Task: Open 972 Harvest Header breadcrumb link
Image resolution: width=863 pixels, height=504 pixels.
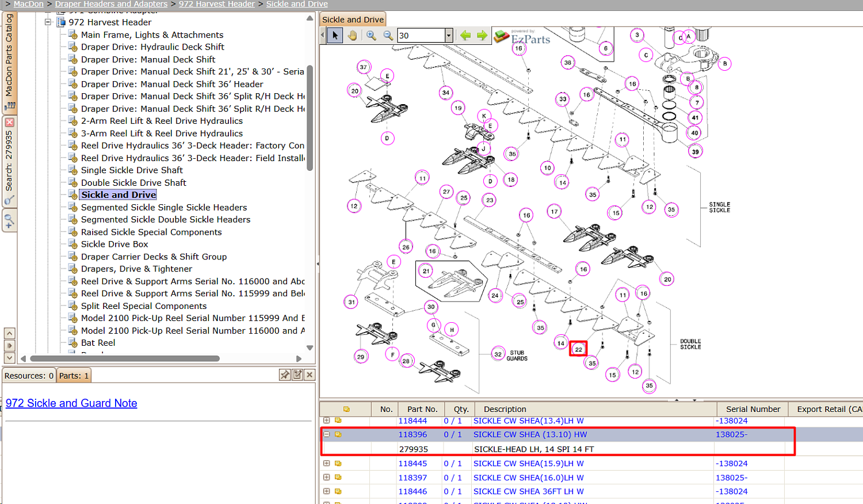Action: tap(216, 4)
